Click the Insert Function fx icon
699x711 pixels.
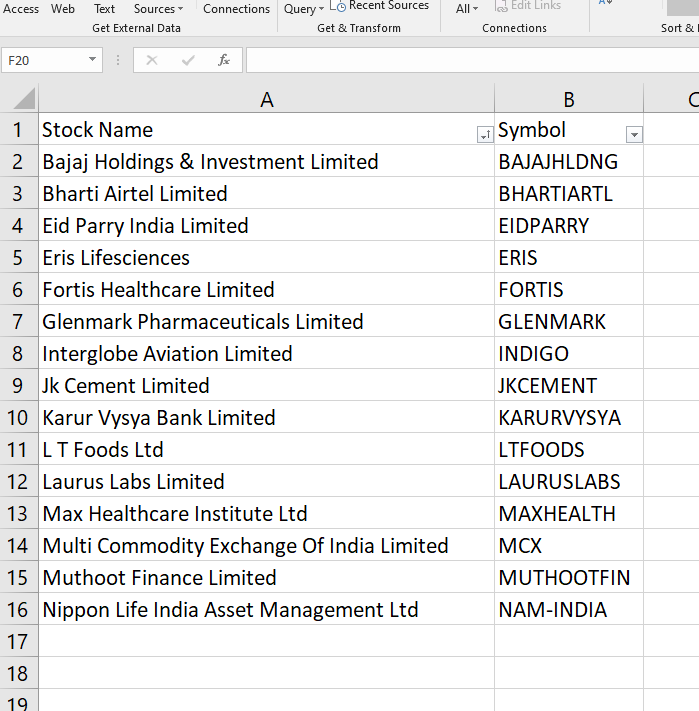point(224,60)
